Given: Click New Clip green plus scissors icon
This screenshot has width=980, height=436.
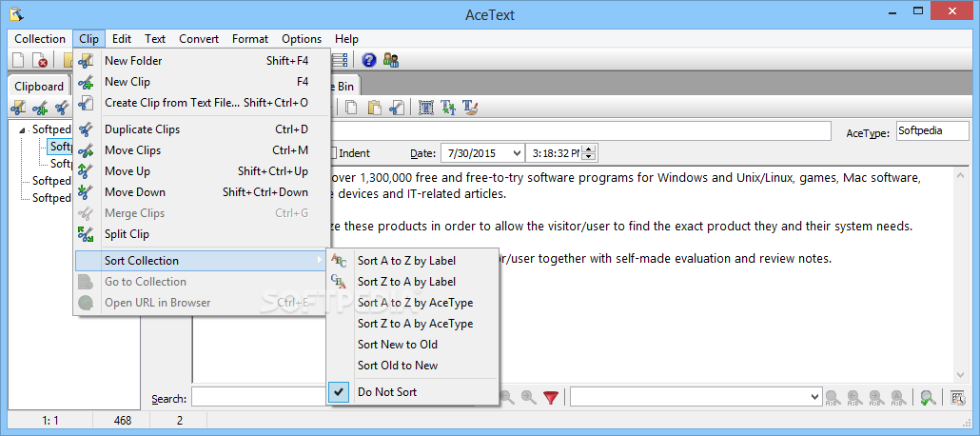Looking at the screenshot, I should (x=40, y=109).
